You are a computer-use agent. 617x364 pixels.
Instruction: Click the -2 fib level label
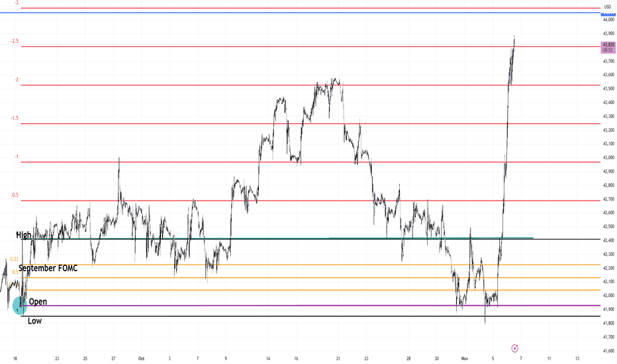(17, 79)
